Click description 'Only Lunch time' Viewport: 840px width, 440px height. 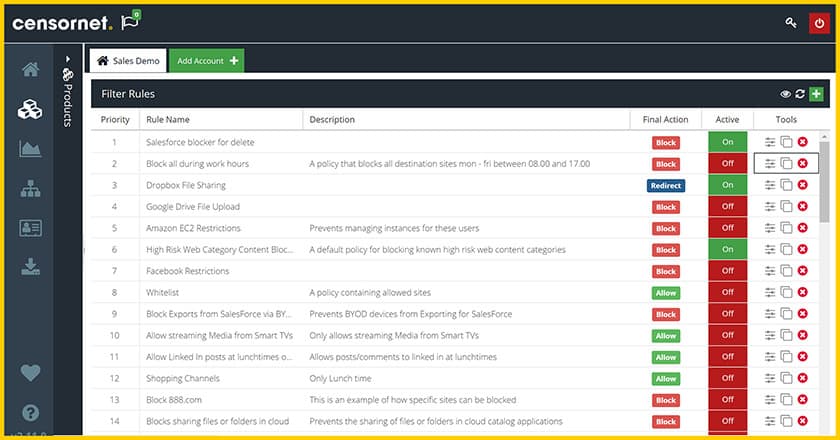[x=340, y=378]
